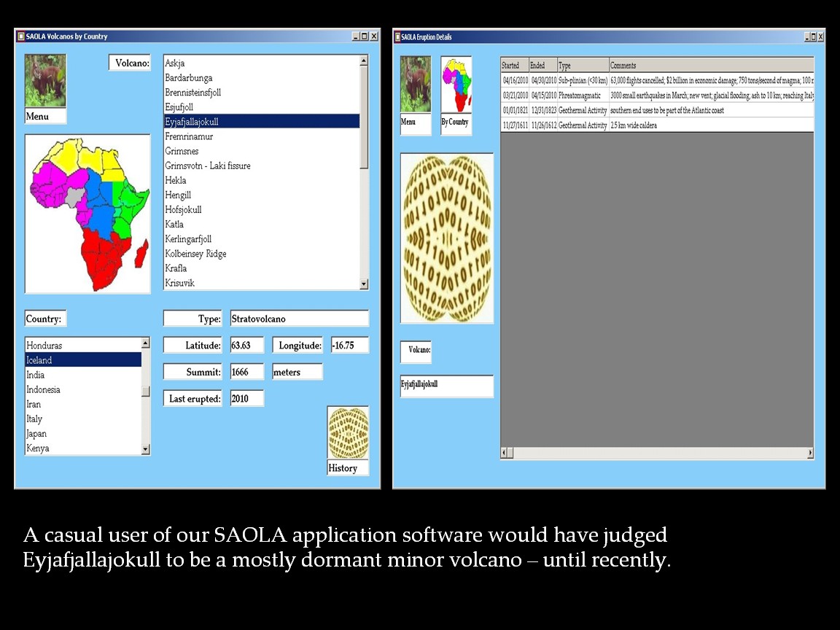Image resolution: width=840 pixels, height=630 pixels.
Task: Click the large binary globe image
Action: pyautogui.click(x=446, y=238)
